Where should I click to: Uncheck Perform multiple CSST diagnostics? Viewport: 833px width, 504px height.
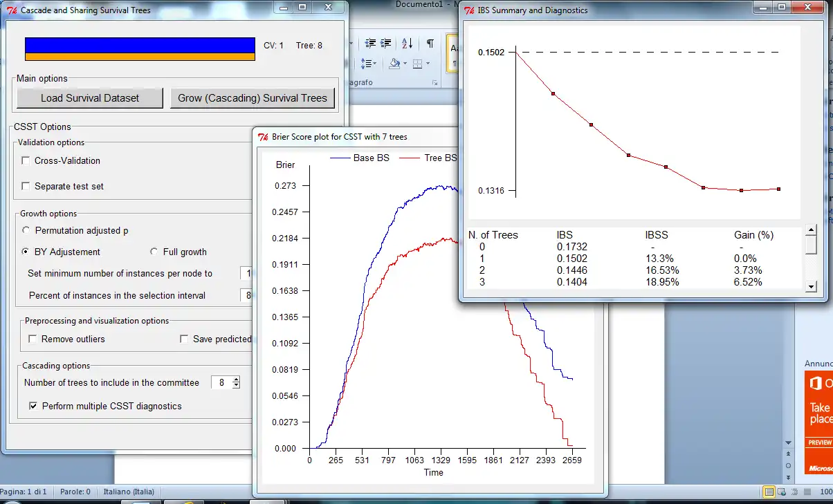point(33,407)
